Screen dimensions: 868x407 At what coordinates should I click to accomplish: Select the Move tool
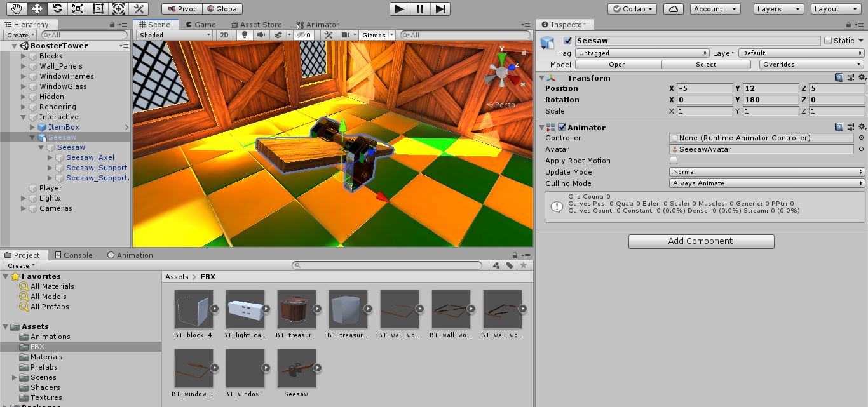tap(37, 8)
